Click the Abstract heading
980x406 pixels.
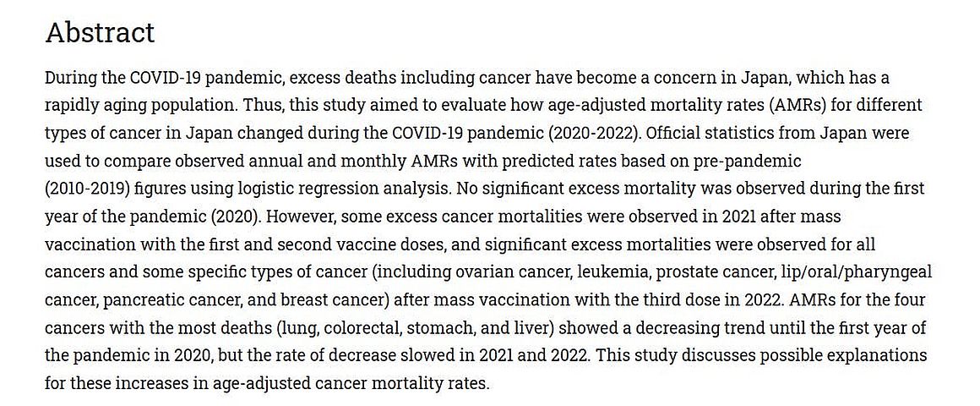click(100, 32)
